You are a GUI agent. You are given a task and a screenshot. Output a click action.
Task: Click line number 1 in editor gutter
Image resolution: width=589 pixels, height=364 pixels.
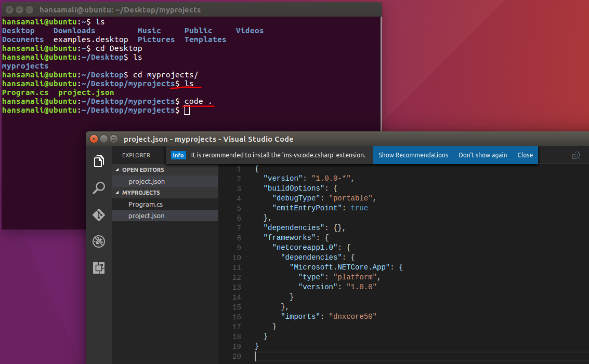[239, 169]
